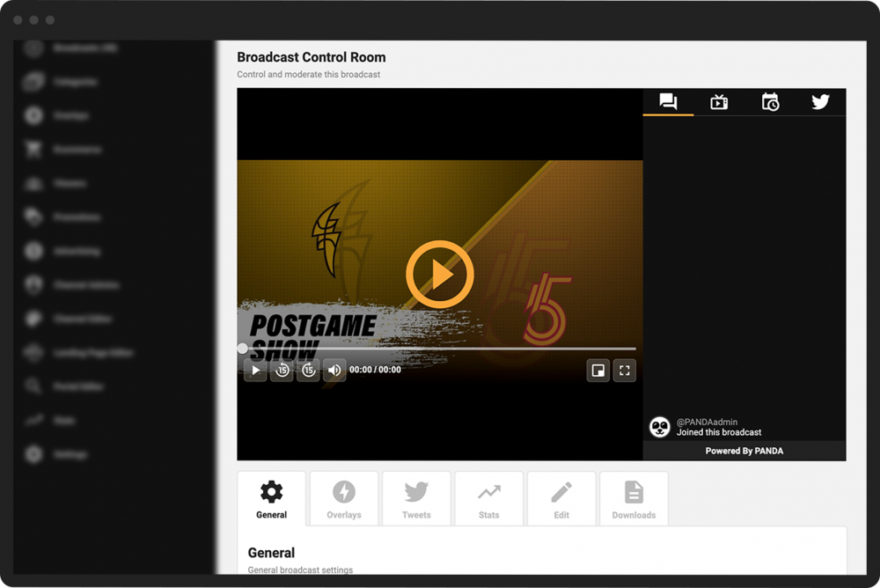The height and width of the screenshot is (588, 880).
Task: Enter picture-in-picture mode on the player
Action: pyautogui.click(x=598, y=371)
